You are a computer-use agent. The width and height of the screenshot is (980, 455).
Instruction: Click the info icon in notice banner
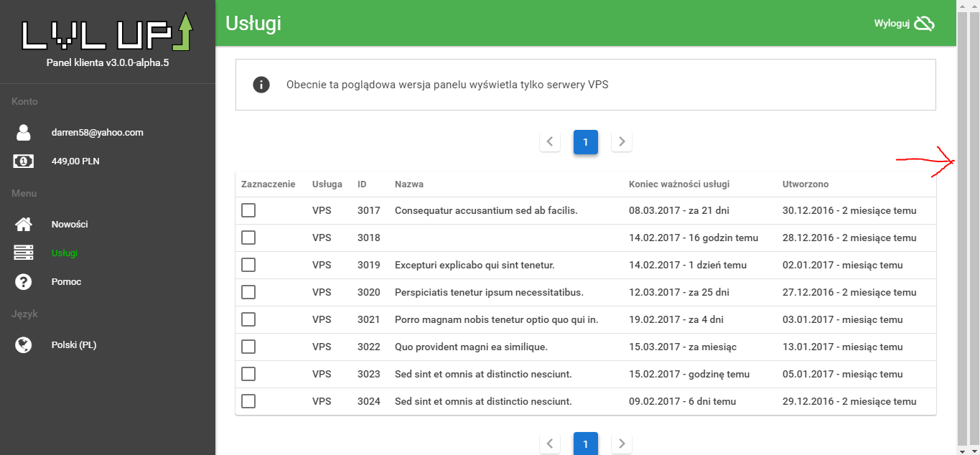pyautogui.click(x=261, y=85)
